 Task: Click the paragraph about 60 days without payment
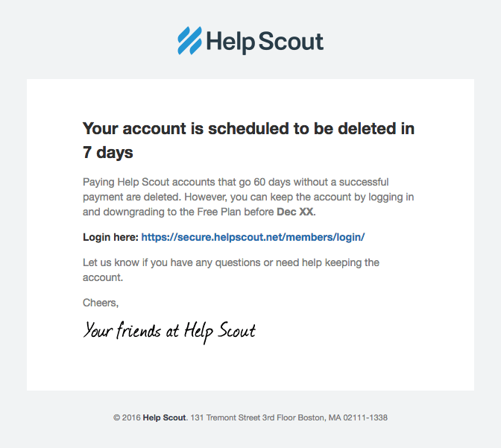click(248, 197)
